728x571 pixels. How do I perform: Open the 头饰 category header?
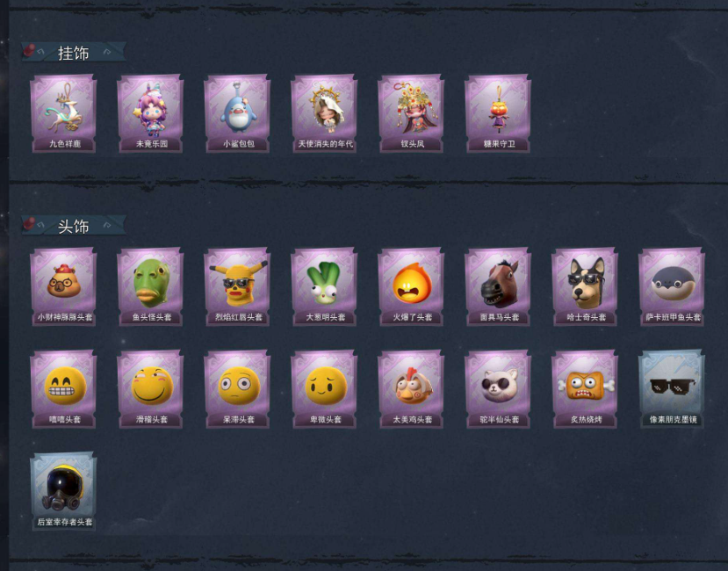coord(74,227)
